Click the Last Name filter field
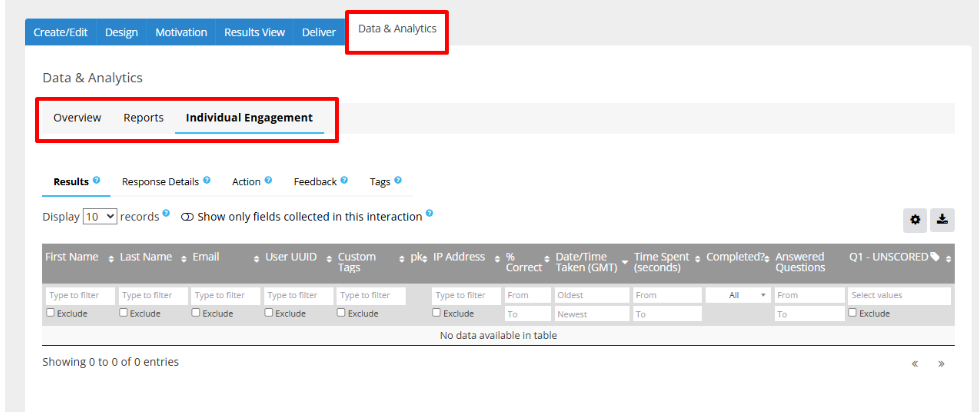The height and width of the screenshot is (414, 979). pos(152,296)
